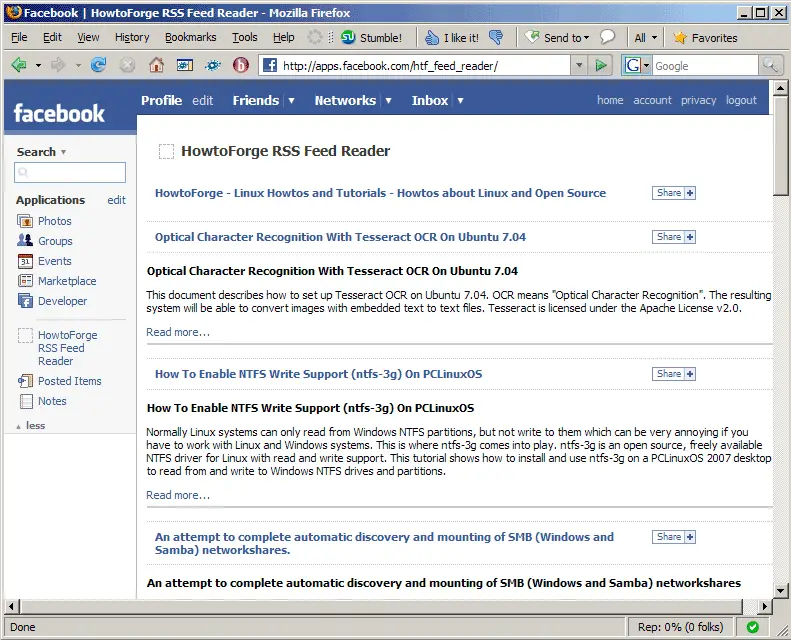Open the speech bubble reviews icon
Viewport: 791px width, 640px height.
(607, 37)
